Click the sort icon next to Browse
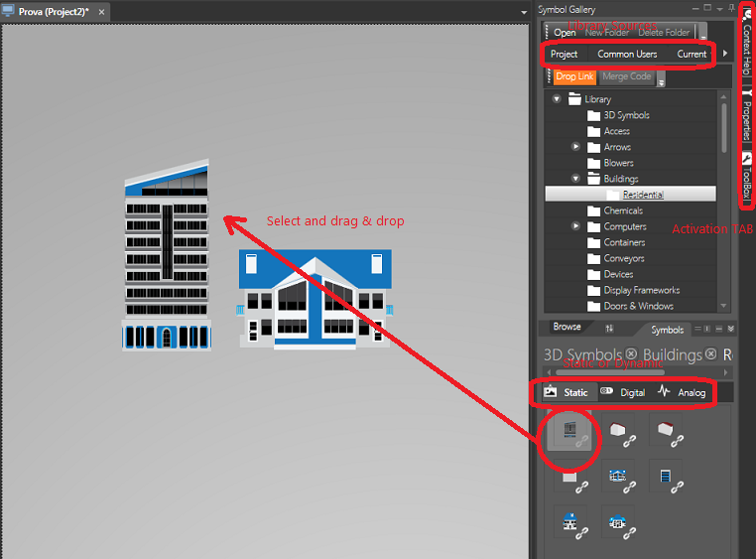756x559 pixels. (x=609, y=328)
